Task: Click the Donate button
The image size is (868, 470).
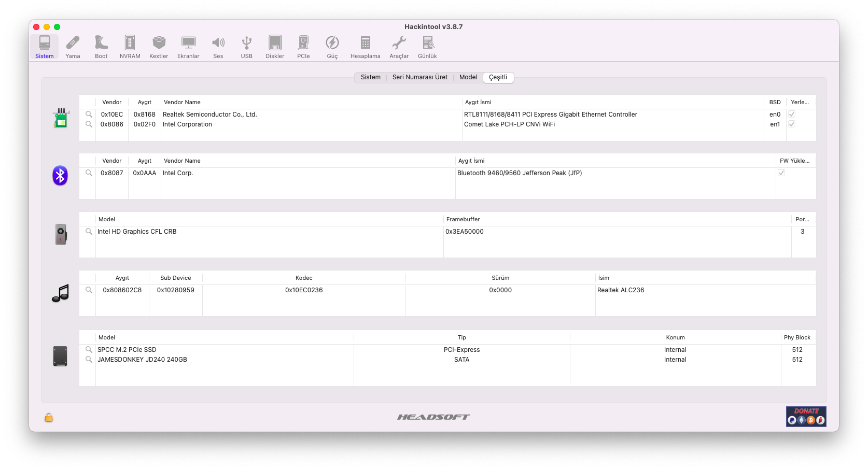Action: (806, 417)
